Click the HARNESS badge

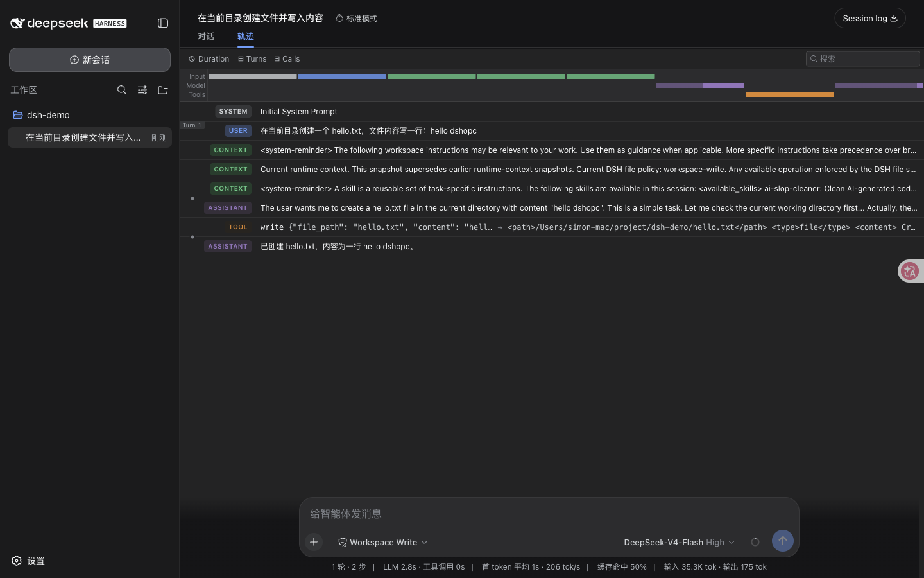110,23
